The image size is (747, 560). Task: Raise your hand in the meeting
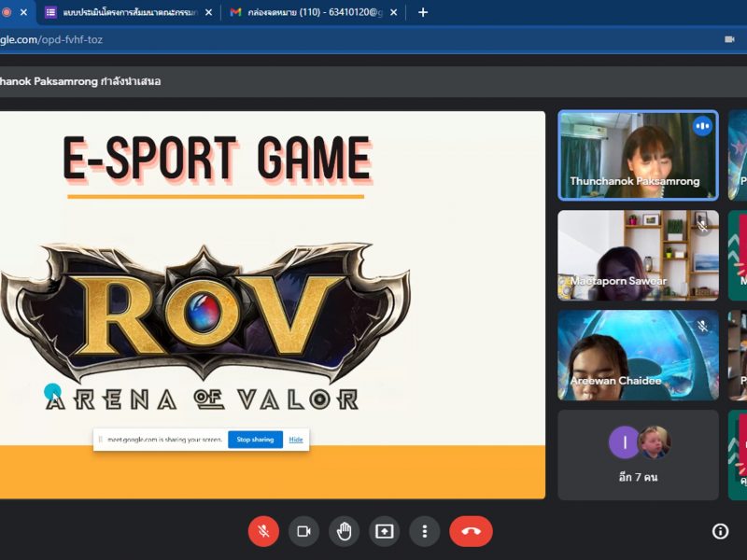[x=344, y=531]
